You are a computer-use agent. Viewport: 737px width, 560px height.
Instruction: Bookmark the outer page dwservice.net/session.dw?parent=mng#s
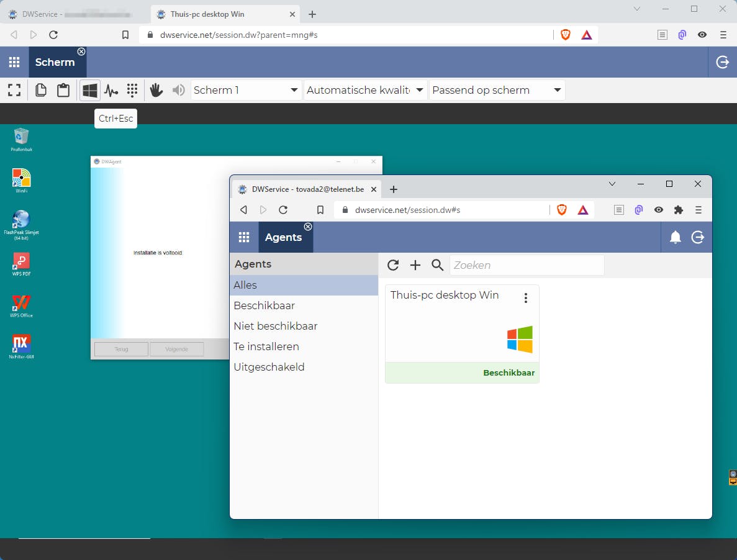click(125, 35)
